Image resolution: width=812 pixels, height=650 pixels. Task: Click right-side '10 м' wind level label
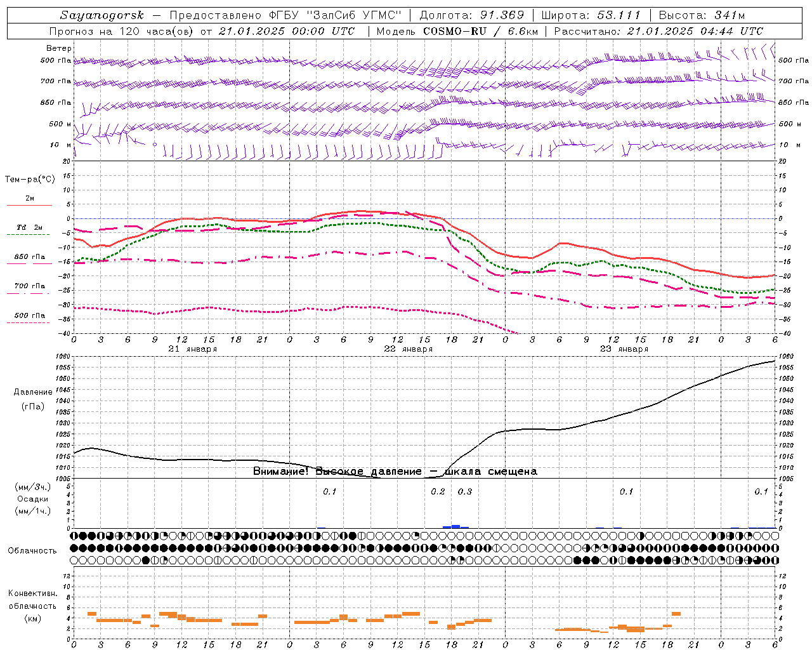click(x=789, y=145)
